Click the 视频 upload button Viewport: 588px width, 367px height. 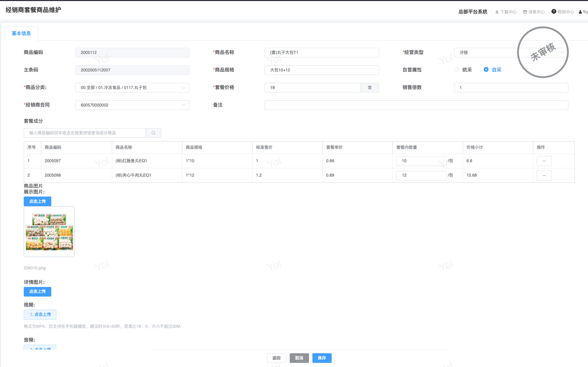click(x=40, y=314)
